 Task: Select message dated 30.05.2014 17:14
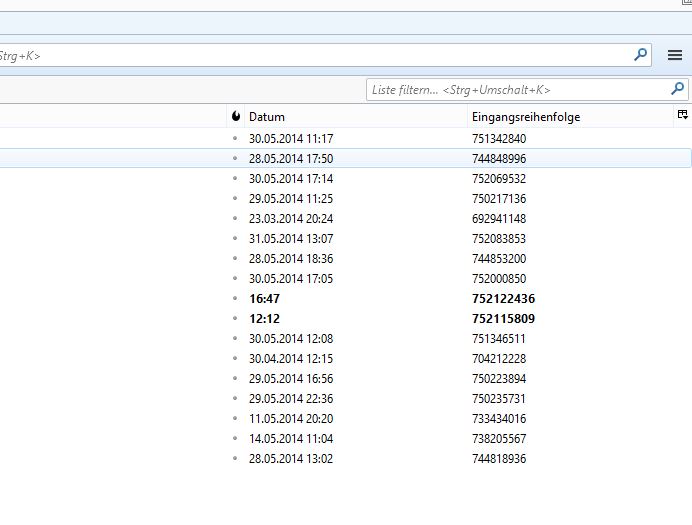(291, 179)
